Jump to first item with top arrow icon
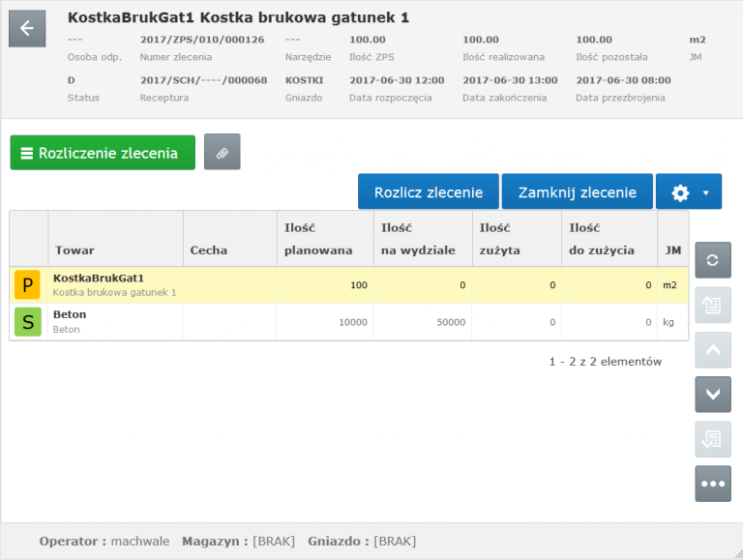The height and width of the screenshot is (560, 743). tap(713, 305)
